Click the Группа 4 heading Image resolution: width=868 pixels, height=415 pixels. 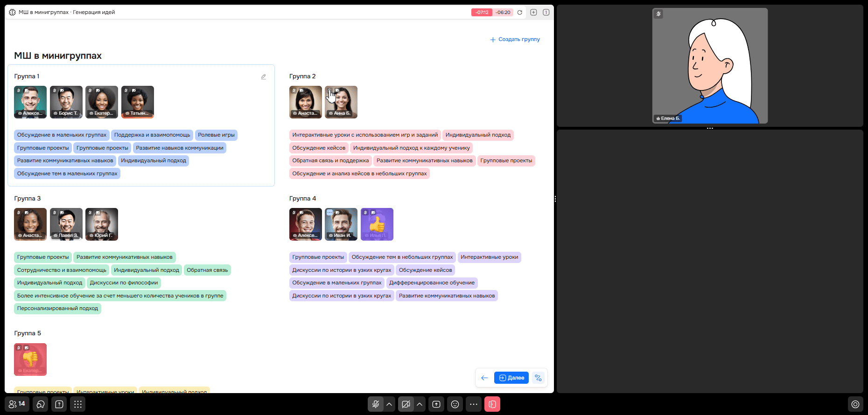click(x=302, y=199)
